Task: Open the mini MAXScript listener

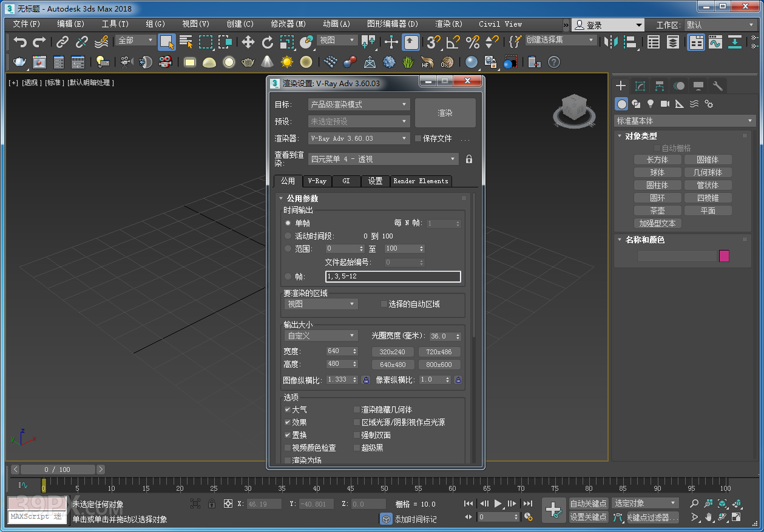Action: pyautogui.click(x=36, y=516)
